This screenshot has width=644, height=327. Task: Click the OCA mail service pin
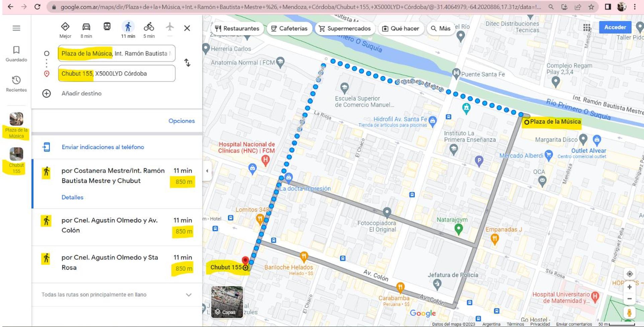coord(542,181)
